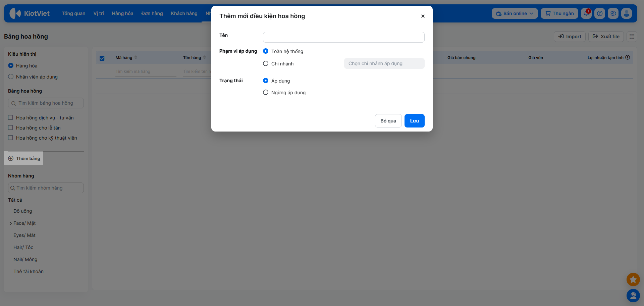Tick the Hoa hồng cho lễ tân checkbox
The height and width of the screenshot is (306, 644).
point(10,127)
